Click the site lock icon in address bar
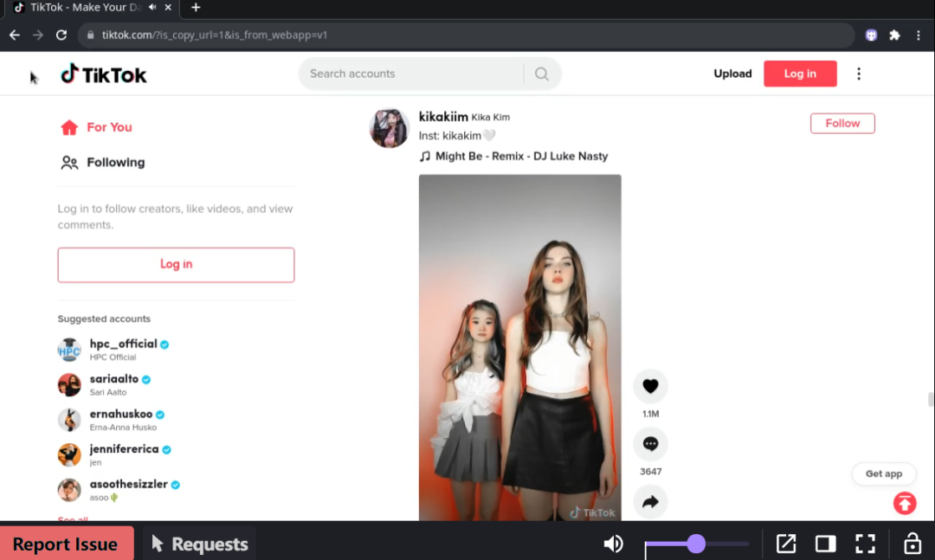This screenshot has width=935, height=560. point(91,35)
